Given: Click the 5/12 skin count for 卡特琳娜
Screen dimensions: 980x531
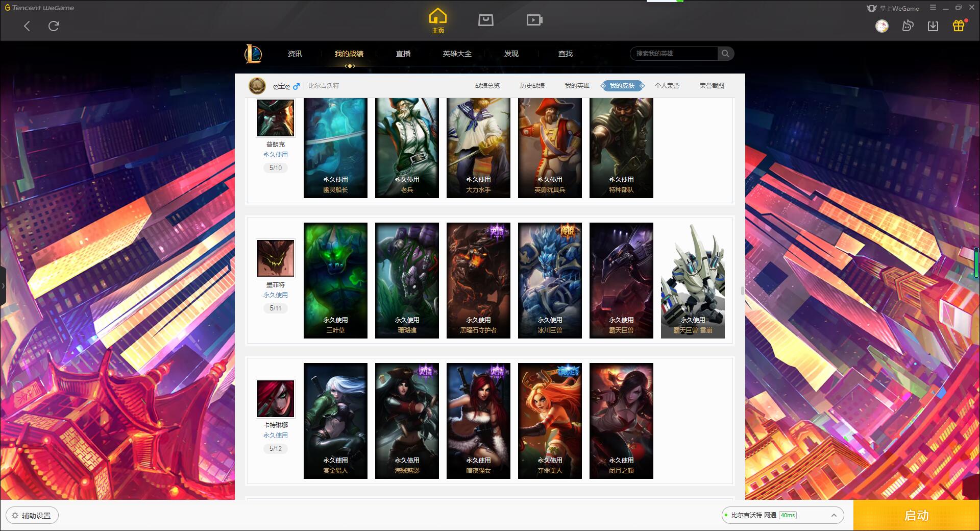Looking at the screenshot, I should [x=276, y=448].
